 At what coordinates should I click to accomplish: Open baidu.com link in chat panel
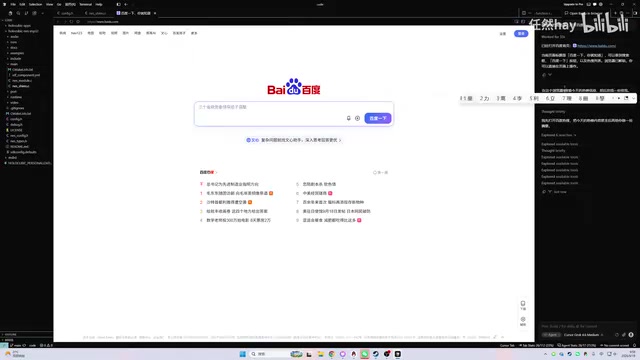[x=596, y=46]
